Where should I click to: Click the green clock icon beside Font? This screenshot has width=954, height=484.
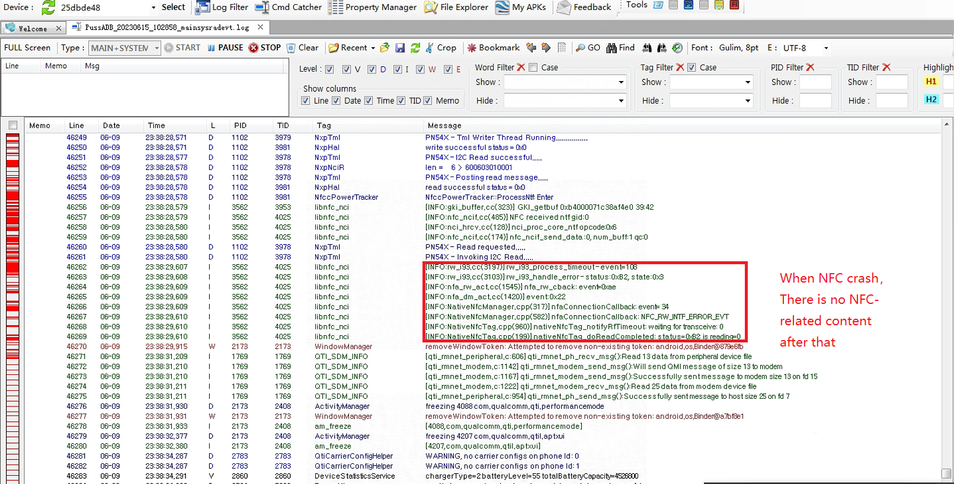[x=677, y=47]
